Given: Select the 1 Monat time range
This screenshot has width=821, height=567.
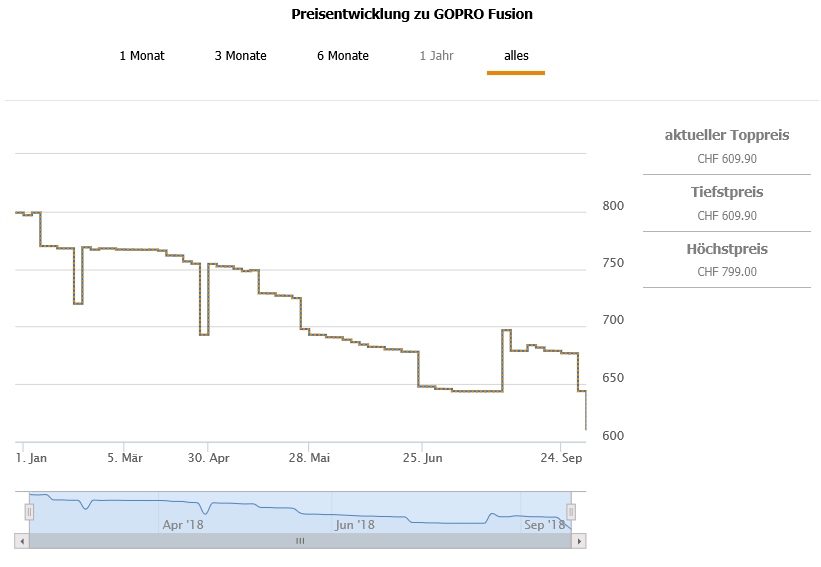Looking at the screenshot, I should (x=142, y=56).
